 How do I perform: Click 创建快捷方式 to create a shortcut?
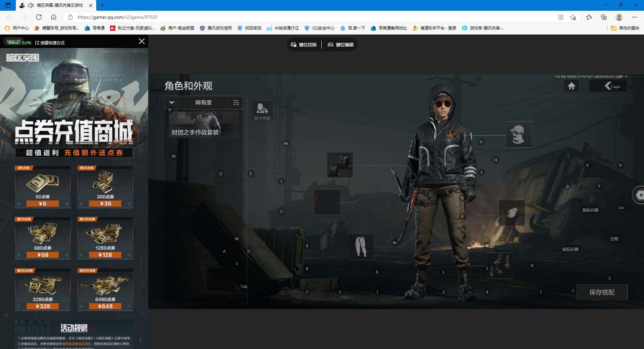coord(50,43)
